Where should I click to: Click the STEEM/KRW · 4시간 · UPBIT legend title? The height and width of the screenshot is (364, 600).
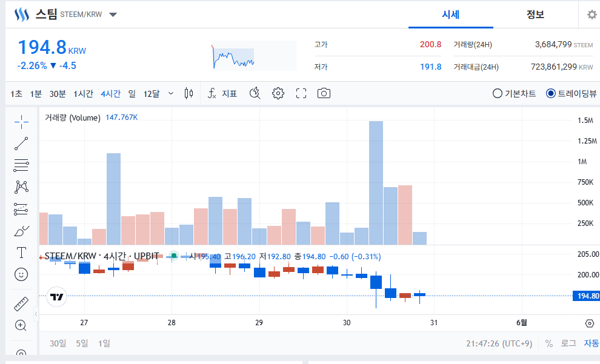[x=102, y=256]
